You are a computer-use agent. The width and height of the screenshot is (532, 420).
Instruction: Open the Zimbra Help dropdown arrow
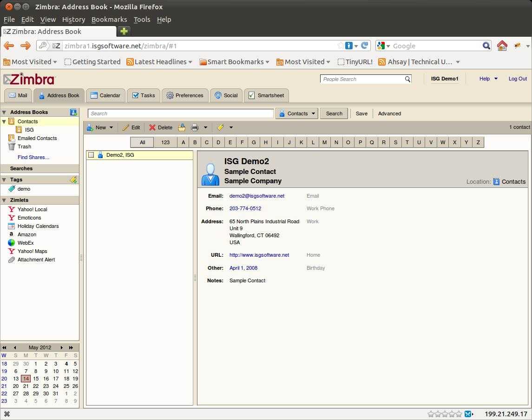[496, 79]
